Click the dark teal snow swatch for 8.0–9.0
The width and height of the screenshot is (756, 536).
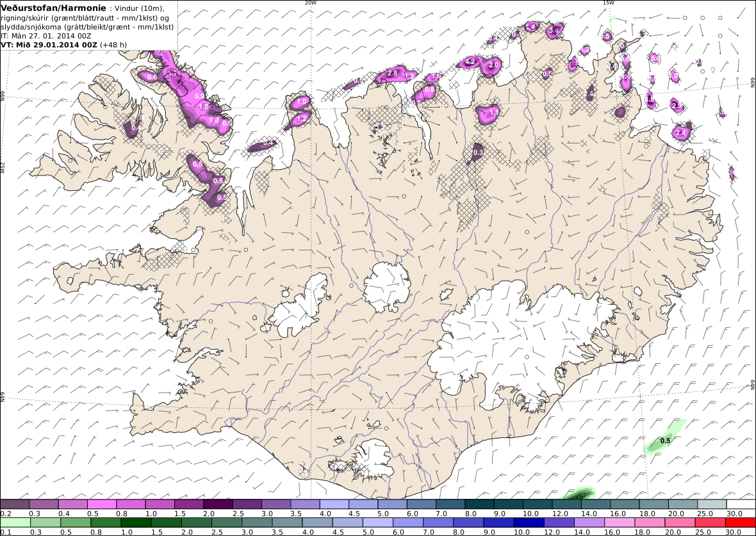[480, 505]
